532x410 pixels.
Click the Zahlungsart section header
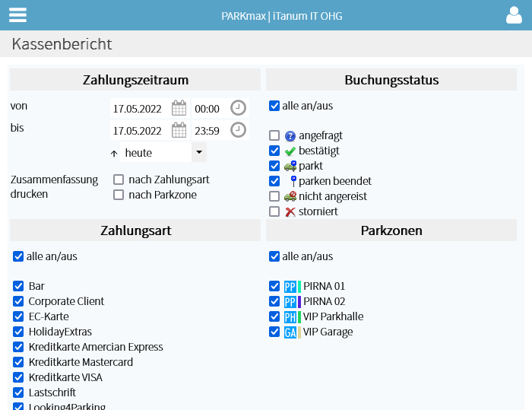135,230
